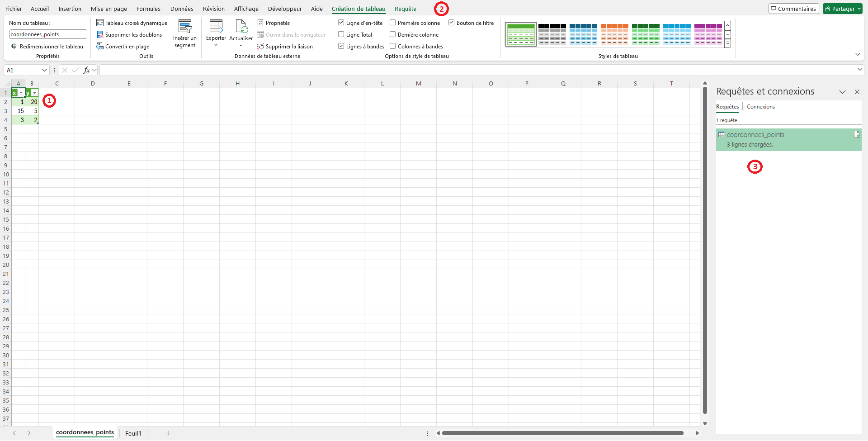The image size is (868, 441).
Task: Select row 10 header
Action: (6, 174)
